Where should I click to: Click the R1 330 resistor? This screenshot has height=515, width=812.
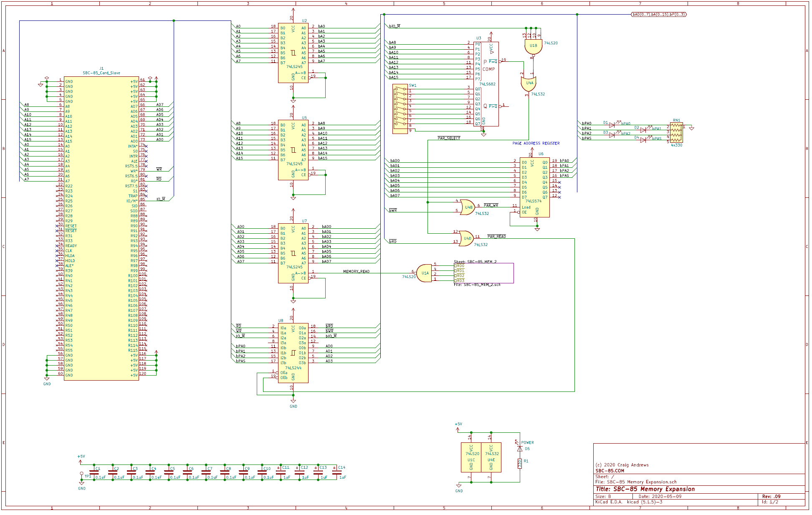click(x=520, y=463)
